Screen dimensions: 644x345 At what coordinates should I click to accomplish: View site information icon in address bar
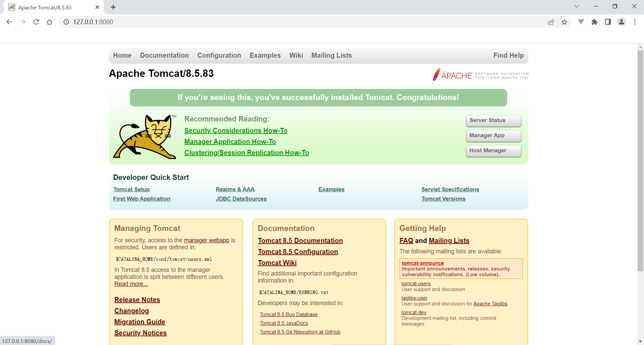(66, 22)
